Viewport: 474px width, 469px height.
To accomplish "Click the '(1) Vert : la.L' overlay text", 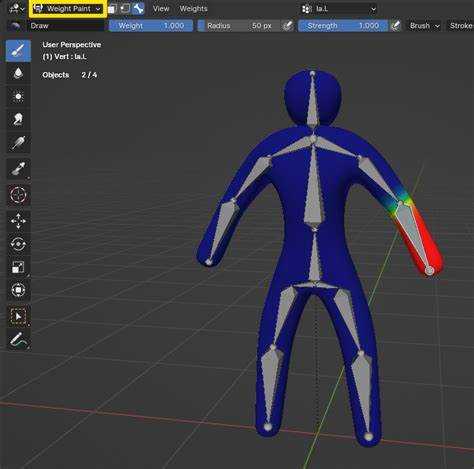I will click(65, 57).
